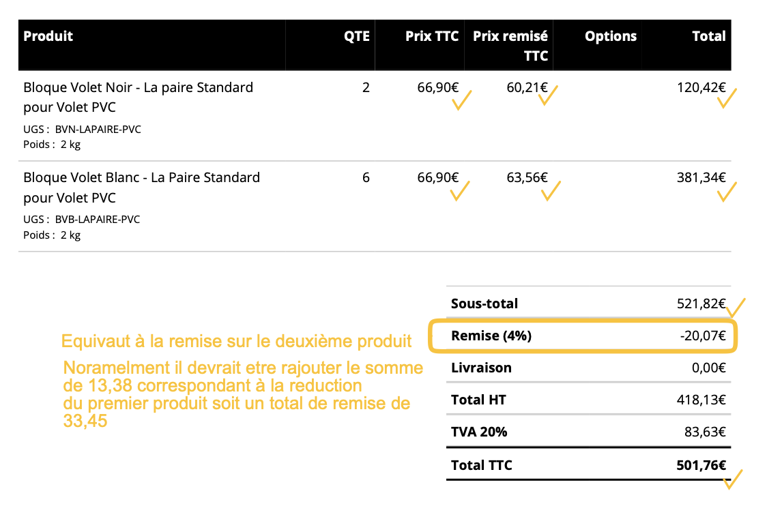Click the QTE column header
The image size is (767, 532).
(356, 36)
